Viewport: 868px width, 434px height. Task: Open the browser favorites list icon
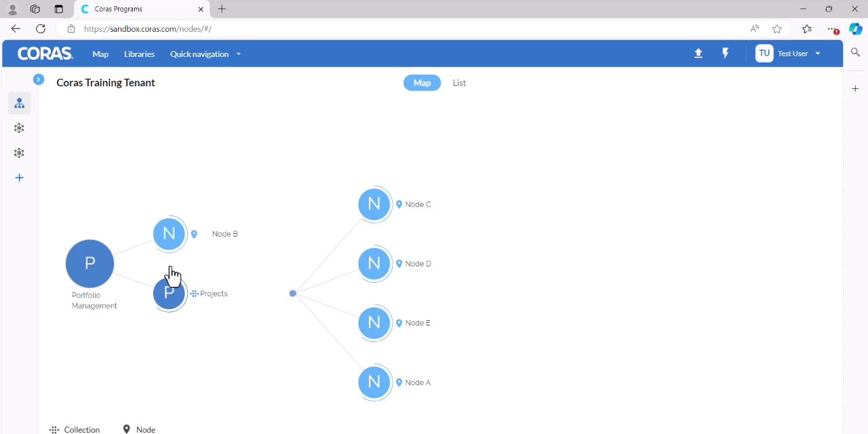point(807,28)
